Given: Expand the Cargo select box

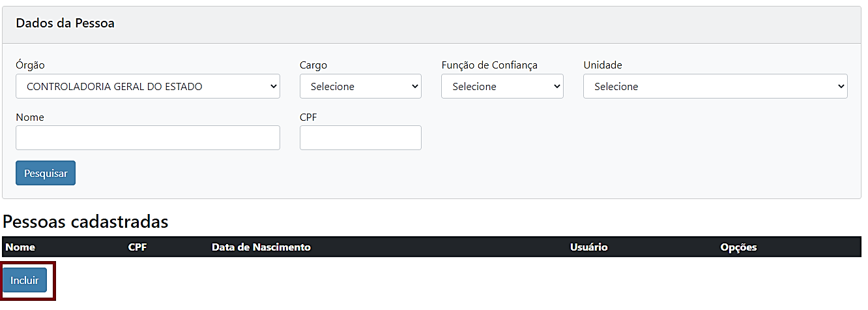Looking at the screenshot, I should pos(360,86).
